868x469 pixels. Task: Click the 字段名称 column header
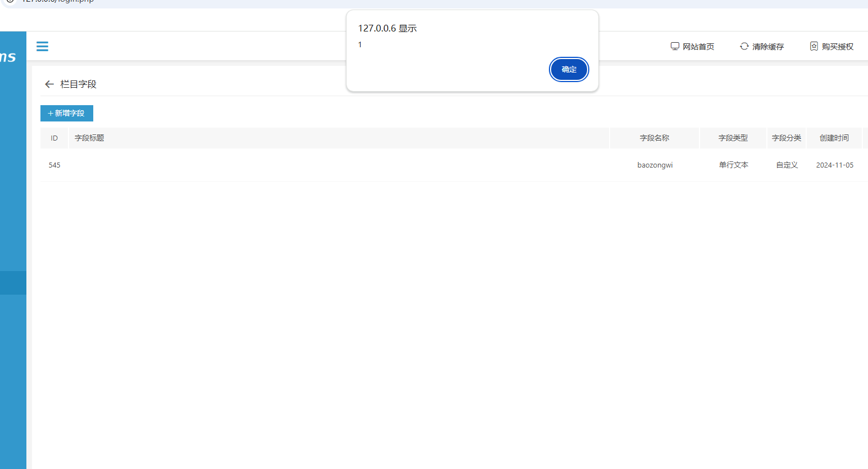(x=655, y=138)
